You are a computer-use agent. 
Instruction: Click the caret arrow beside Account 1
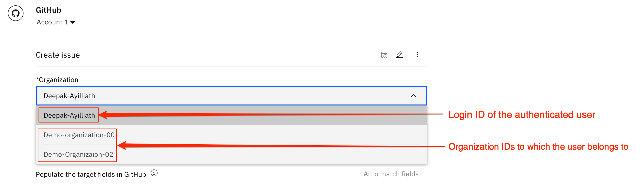pos(73,22)
